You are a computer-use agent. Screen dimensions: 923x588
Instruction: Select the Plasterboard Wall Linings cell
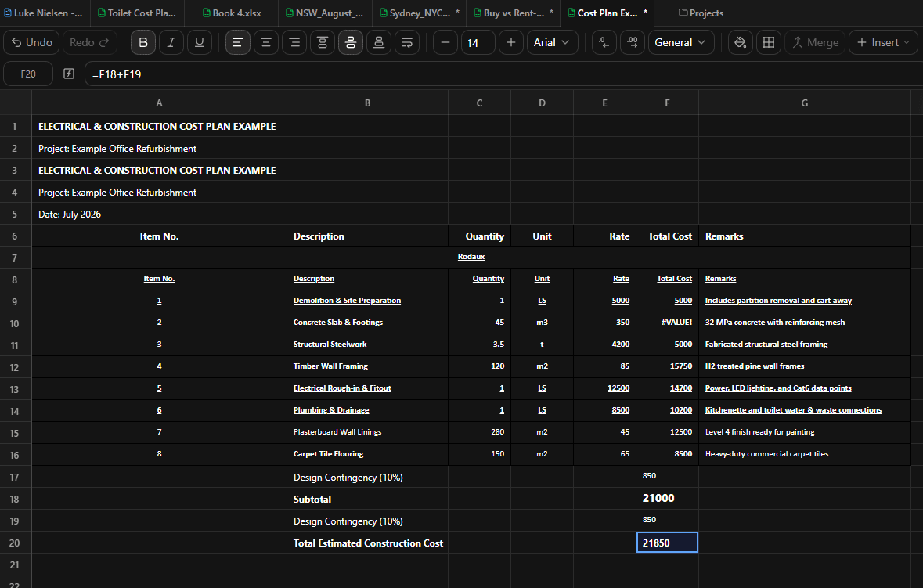367,432
